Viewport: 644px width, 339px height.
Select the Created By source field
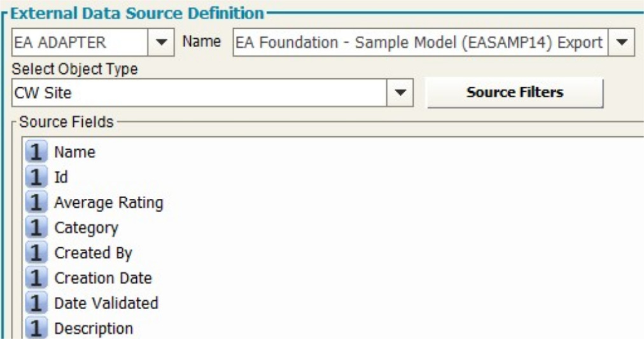click(93, 253)
